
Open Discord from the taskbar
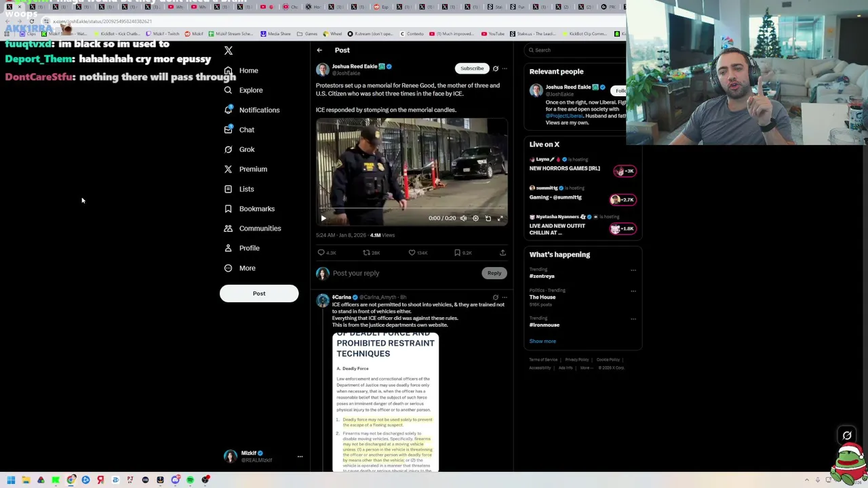point(175,480)
